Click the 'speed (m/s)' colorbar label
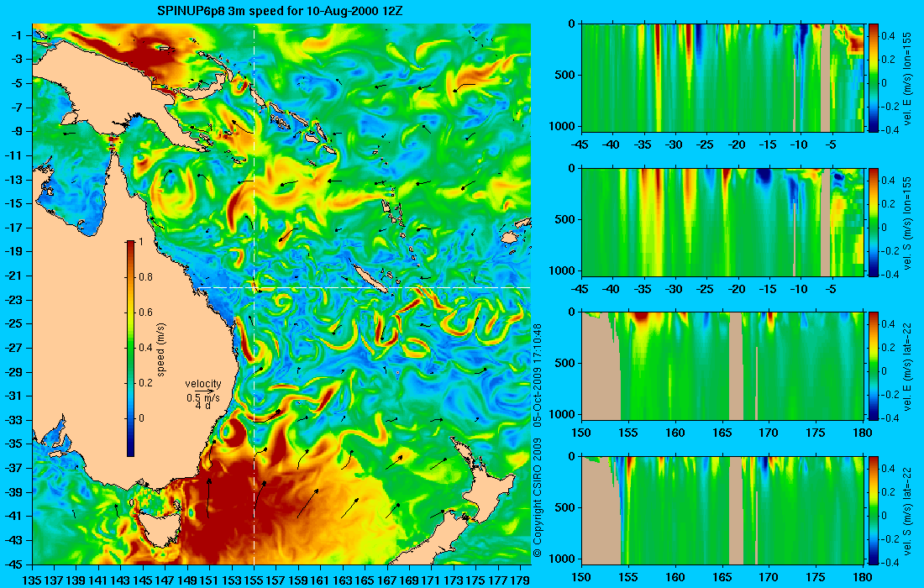 click(161, 349)
